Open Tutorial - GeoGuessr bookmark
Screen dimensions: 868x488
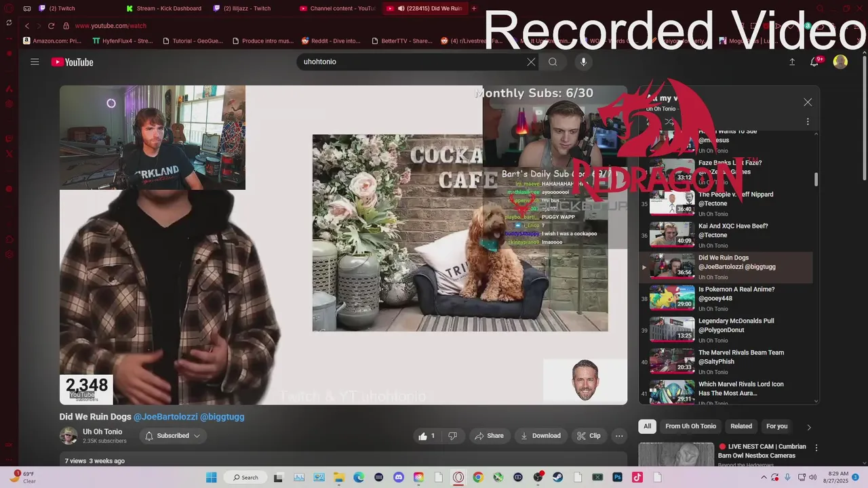(193, 41)
